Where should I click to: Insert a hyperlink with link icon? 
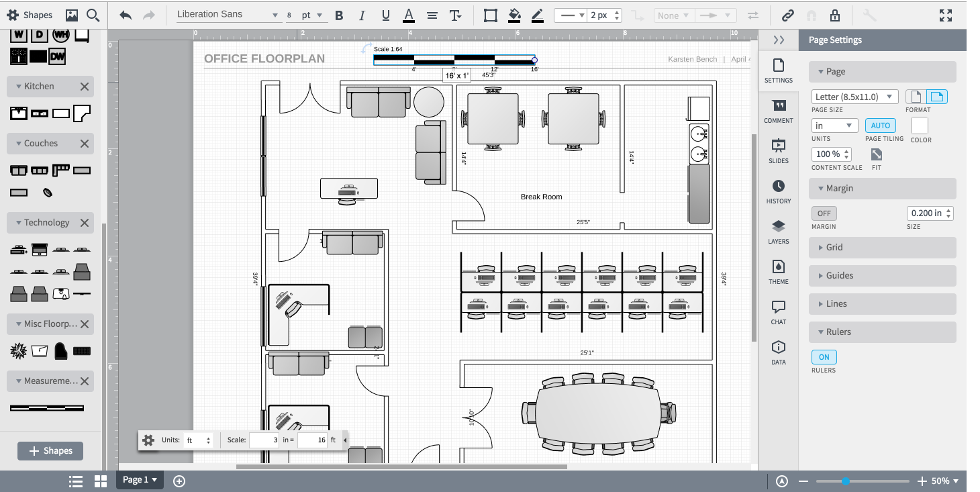pyautogui.click(x=788, y=15)
